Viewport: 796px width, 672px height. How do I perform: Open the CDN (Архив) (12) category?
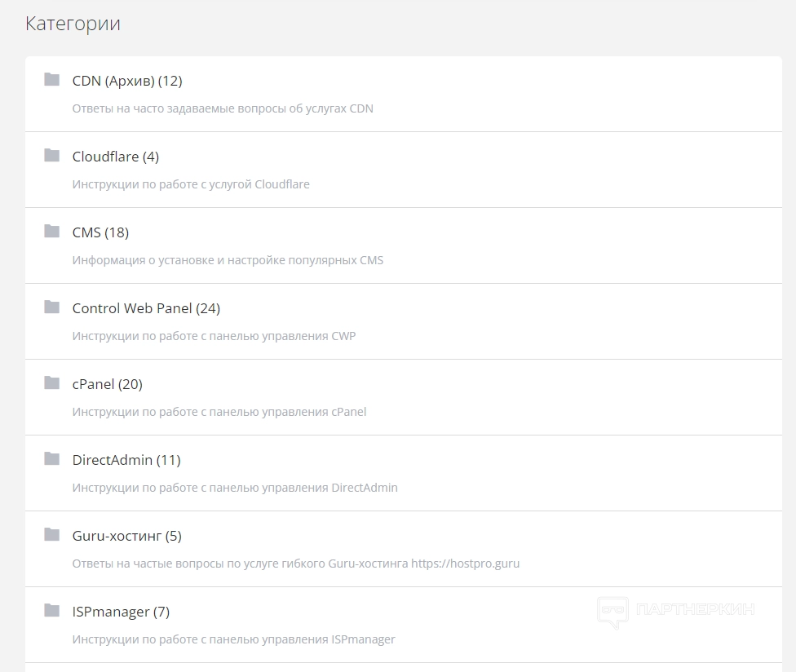[x=127, y=81]
